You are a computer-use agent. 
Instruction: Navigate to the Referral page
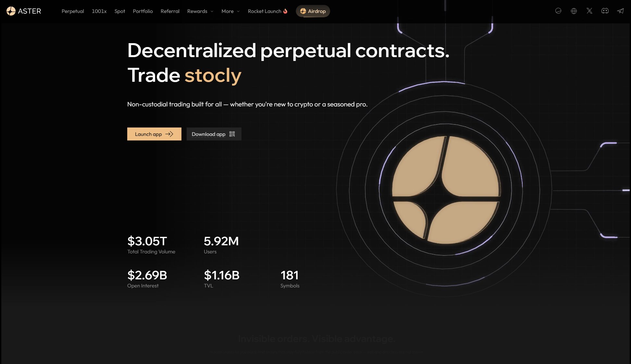pyautogui.click(x=170, y=11)
